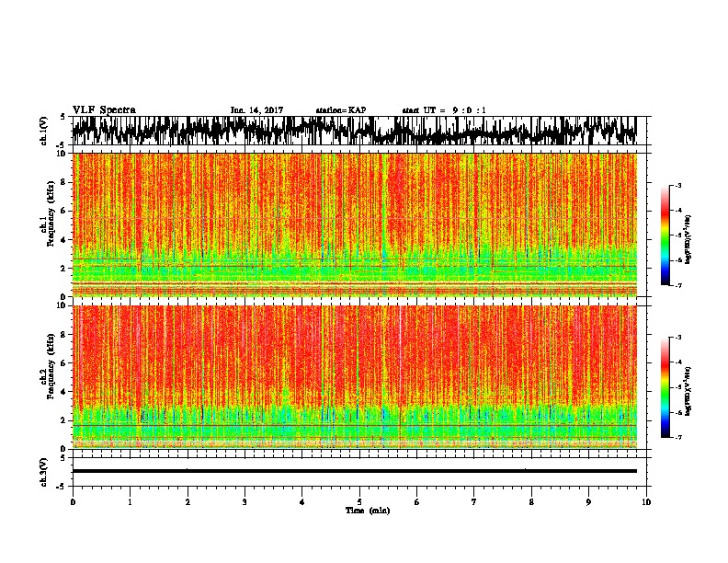
Task: Click the ch.1 spectrogram color scale bar
Action: coord(665,236)
